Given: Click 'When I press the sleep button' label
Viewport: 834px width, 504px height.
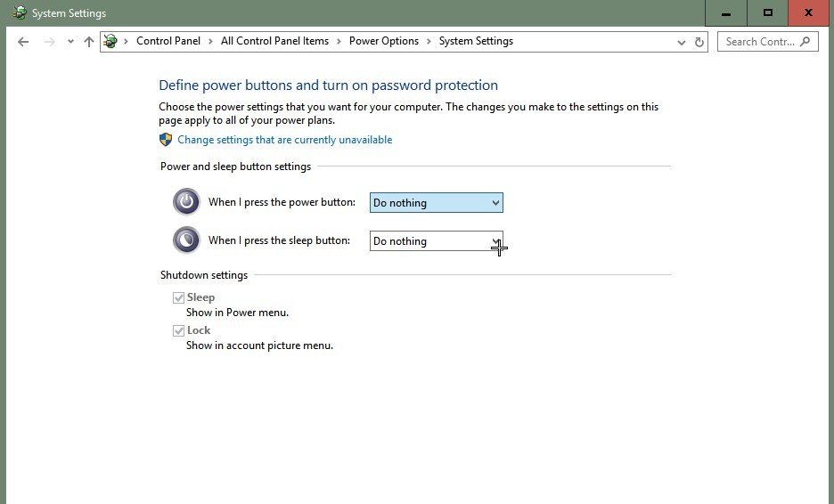Looking at the screenshot, I should [279, 240].
